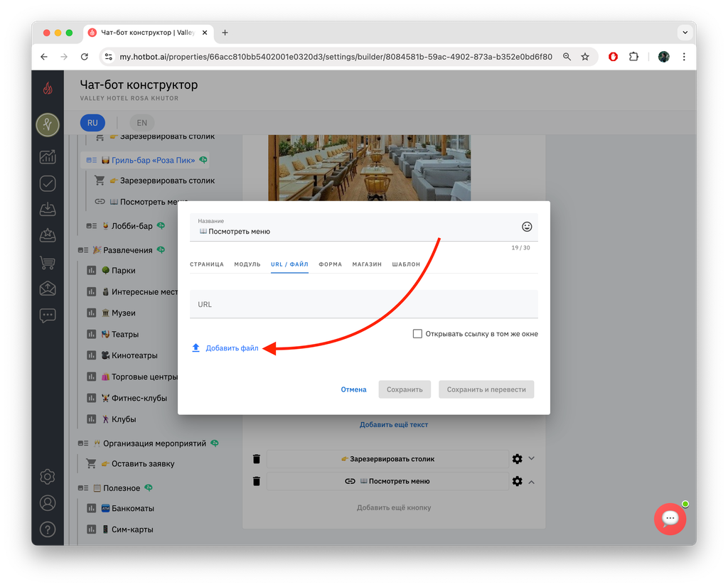The width and height of the screenshot is (728, 587).
Task: Open the checkmark tasks icon in the sidebar
Action: coord(48,183)
